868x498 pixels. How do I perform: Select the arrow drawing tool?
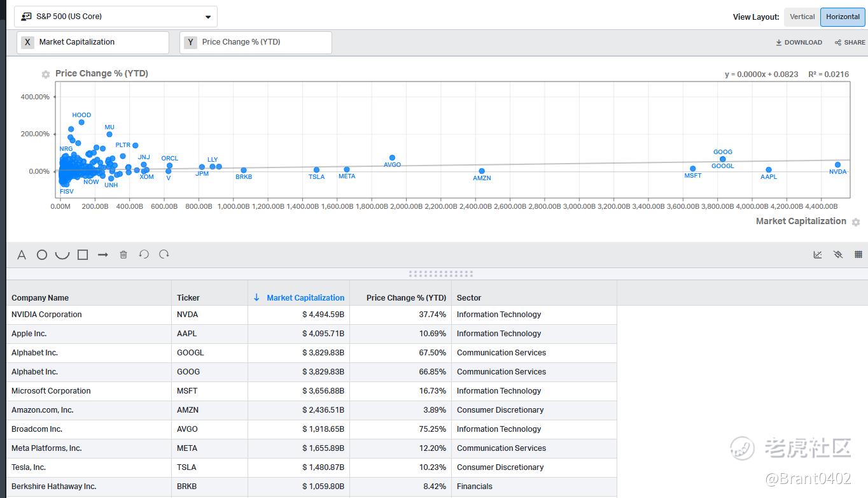point(103,255)
